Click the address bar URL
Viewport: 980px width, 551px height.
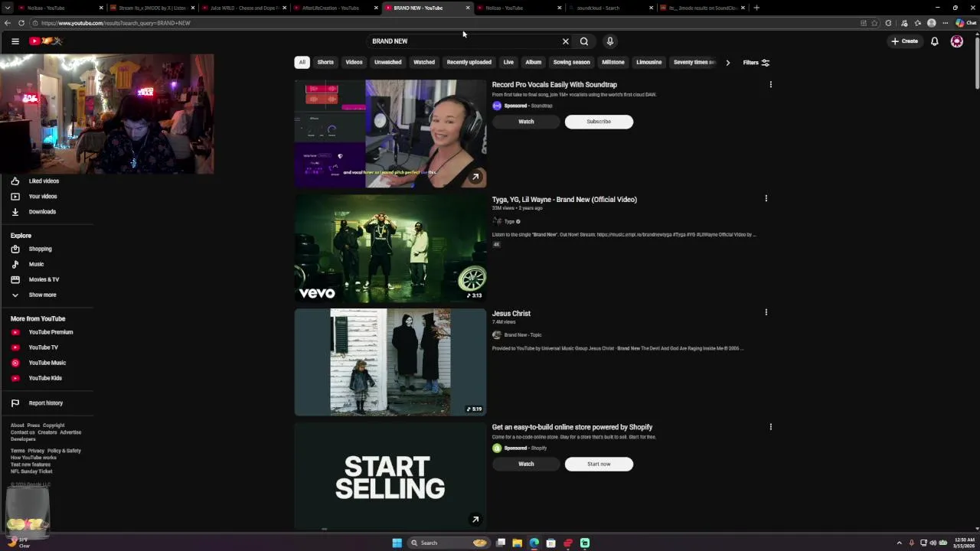pyautogui.click(x=116, y=23)
